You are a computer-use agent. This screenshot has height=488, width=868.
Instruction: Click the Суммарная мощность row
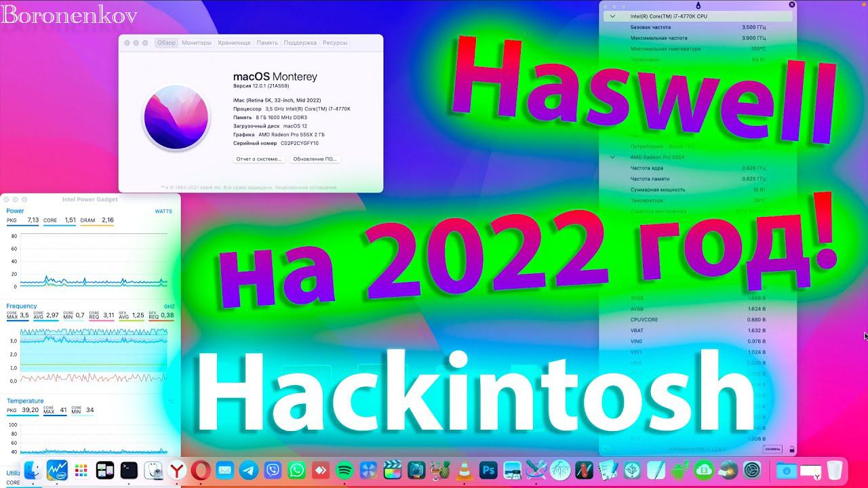pyautogui.click(x=698, y=190)
